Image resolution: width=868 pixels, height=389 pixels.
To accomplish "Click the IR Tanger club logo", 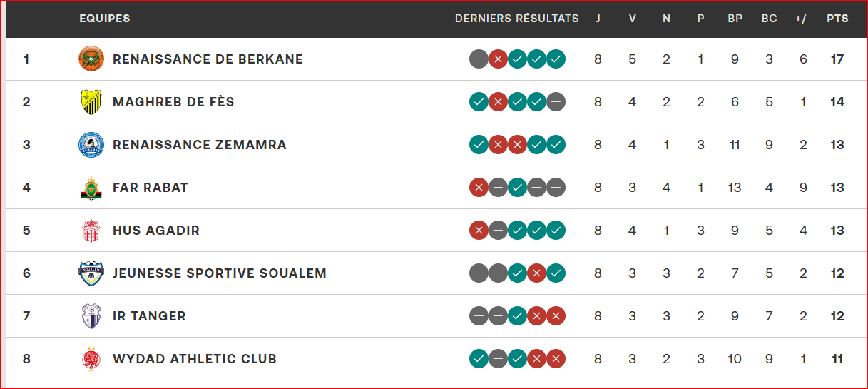I will tap(91, 316).
